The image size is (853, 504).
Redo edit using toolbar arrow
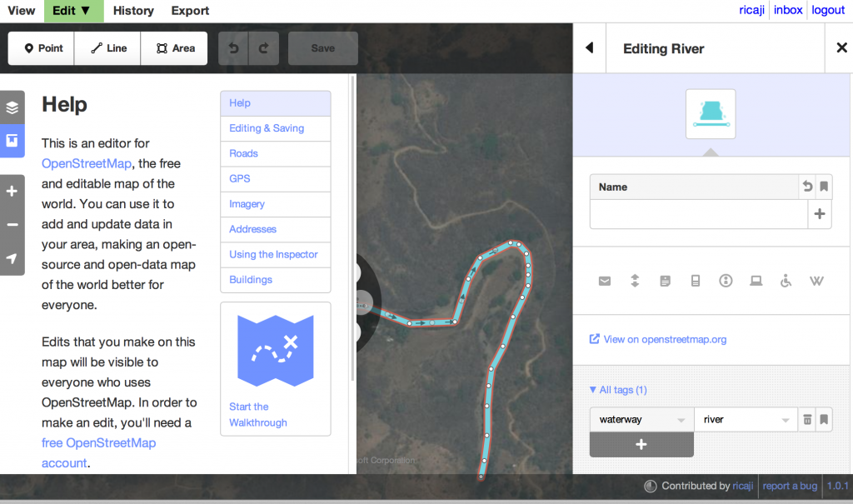pos(264,48)
